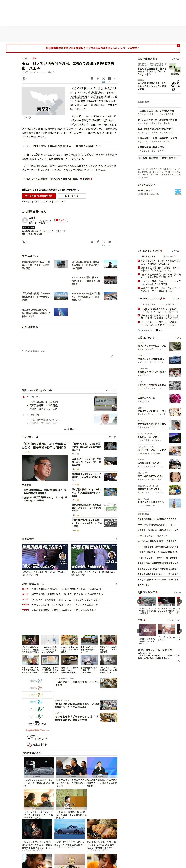Open トップページへ link beside トップニュース
This screenshot has width=186, height=868.
[x=111, y=437]
